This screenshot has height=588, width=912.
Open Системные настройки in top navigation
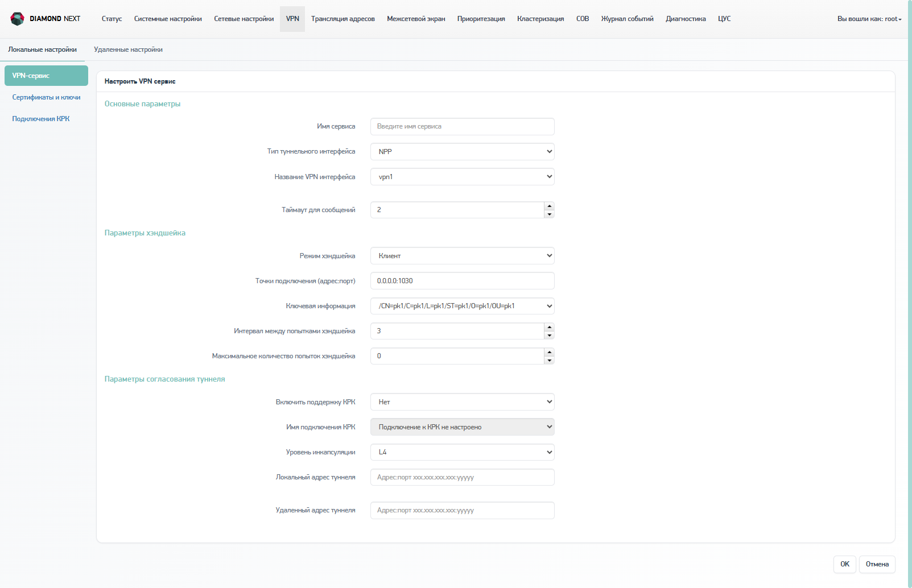[168, 19]
